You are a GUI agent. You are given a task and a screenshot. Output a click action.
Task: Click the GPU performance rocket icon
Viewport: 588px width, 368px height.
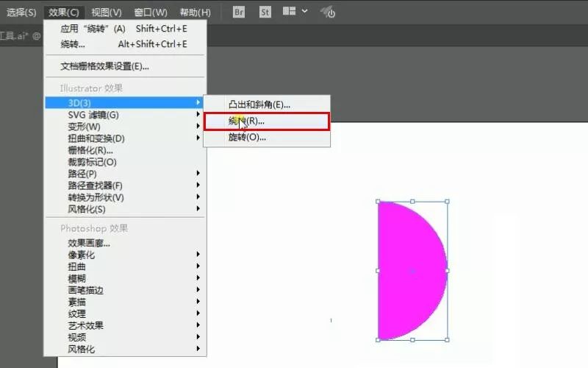329,13
